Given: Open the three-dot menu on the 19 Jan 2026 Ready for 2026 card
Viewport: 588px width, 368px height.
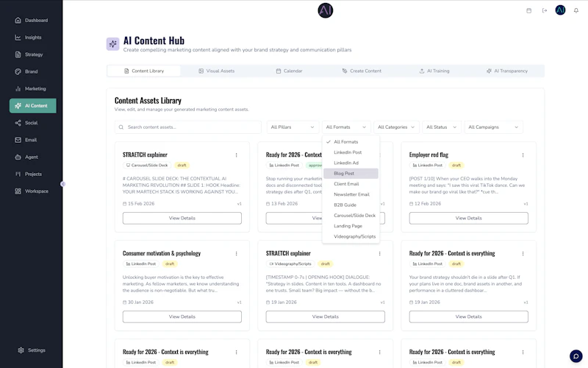Looking at the screenshot, I should point(523,254).
